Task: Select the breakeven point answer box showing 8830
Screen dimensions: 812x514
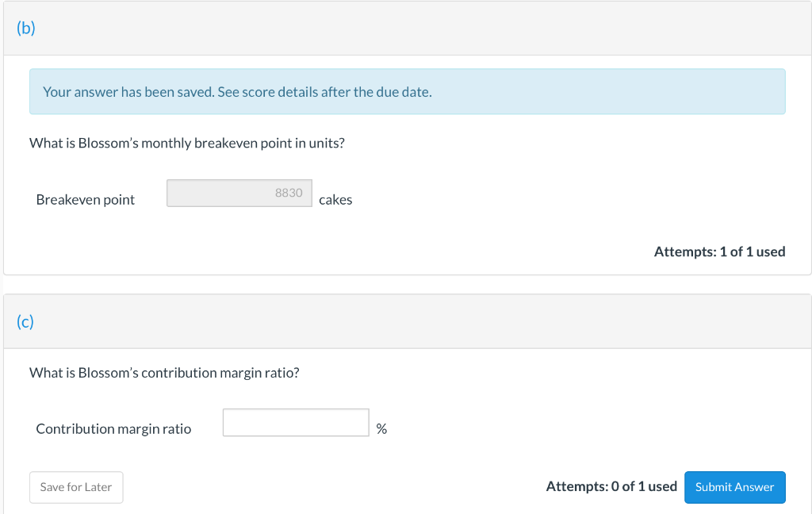Action: coord(239,193)
